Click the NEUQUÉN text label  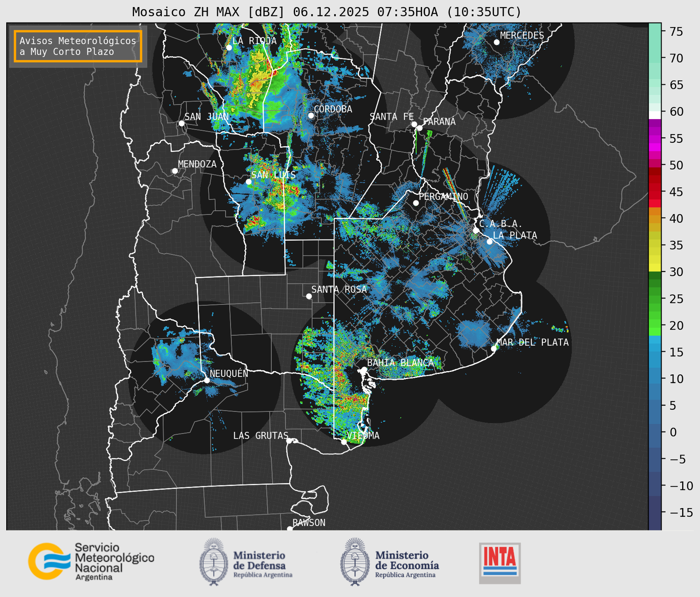pyautogui.click(x=229, y=374)
